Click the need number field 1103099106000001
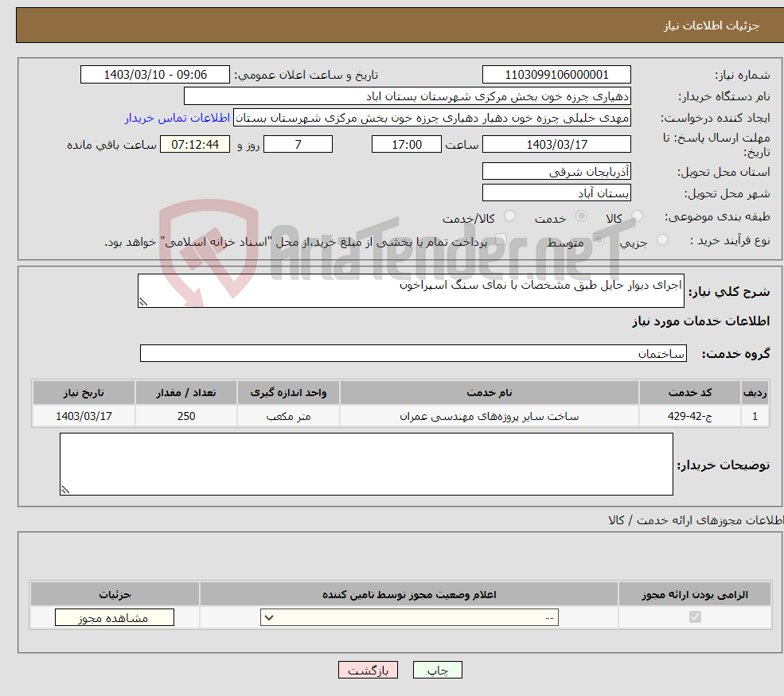This screenshot has height=696, width=784. pyautogui.click(x=556, y=75)
